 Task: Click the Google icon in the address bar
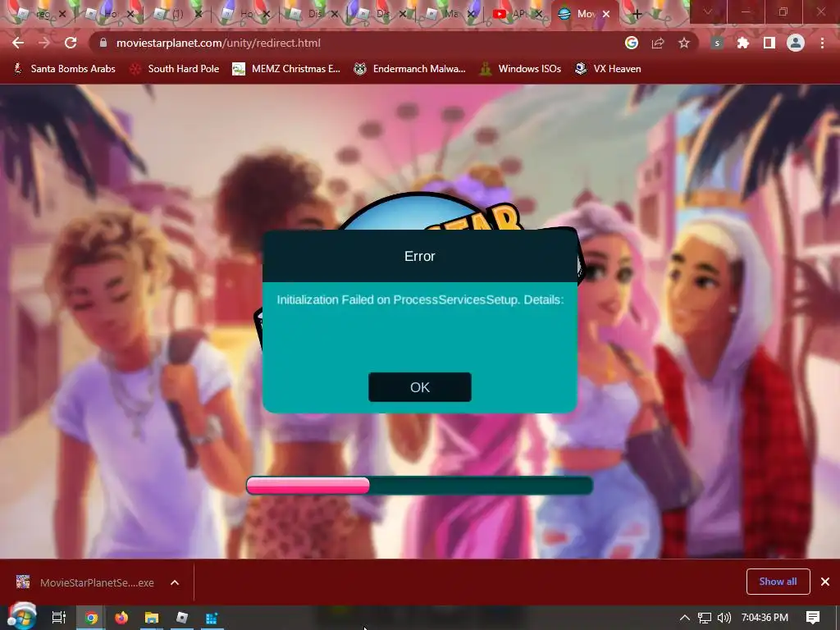(x=632, y=43)
